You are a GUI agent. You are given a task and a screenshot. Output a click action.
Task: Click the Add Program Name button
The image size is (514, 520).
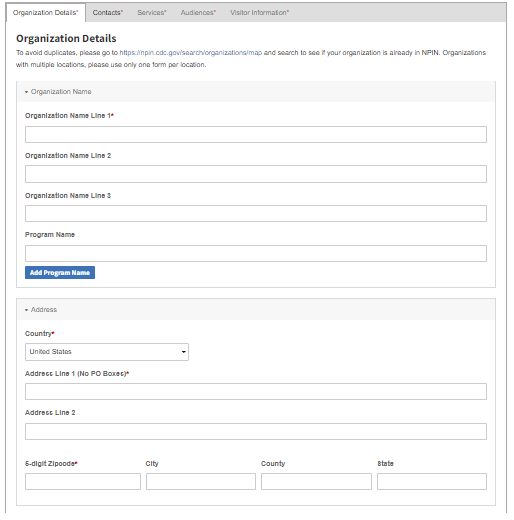[60, 272]
